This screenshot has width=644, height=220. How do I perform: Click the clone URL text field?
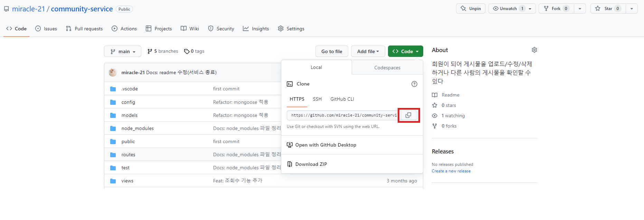[343, 115]
